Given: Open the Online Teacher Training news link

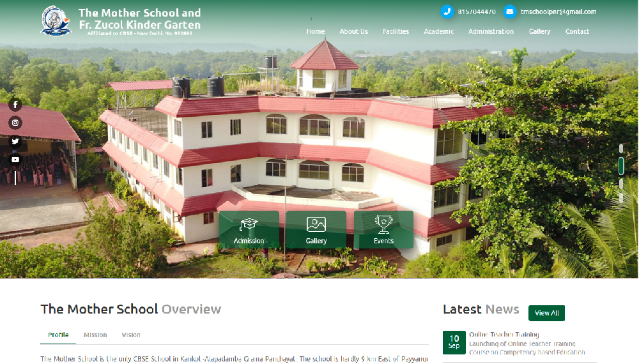Looking at the screenshot, I should coord(504,334).
